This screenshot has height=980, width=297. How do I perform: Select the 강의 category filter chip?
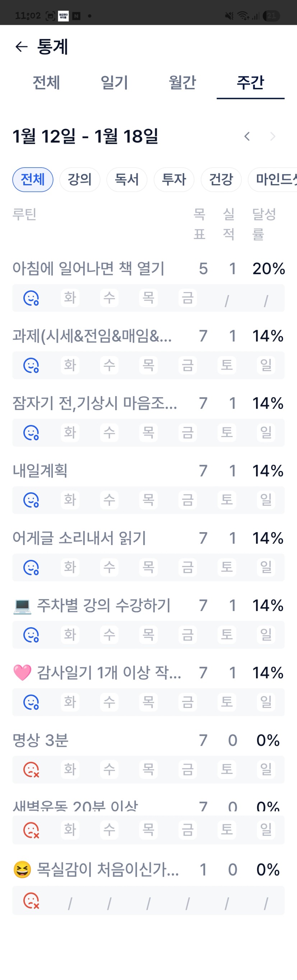coord(80,179)
